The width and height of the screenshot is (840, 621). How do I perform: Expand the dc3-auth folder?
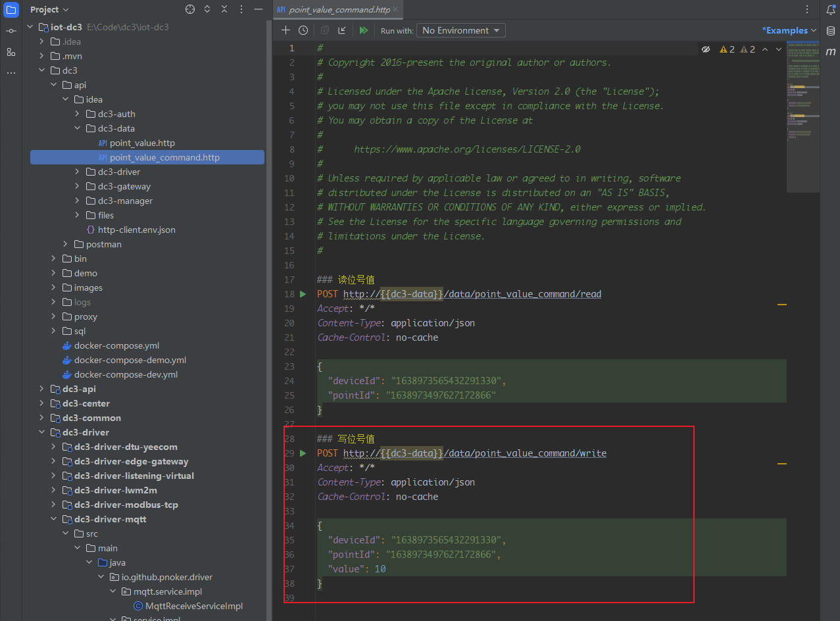coord(77,114)
